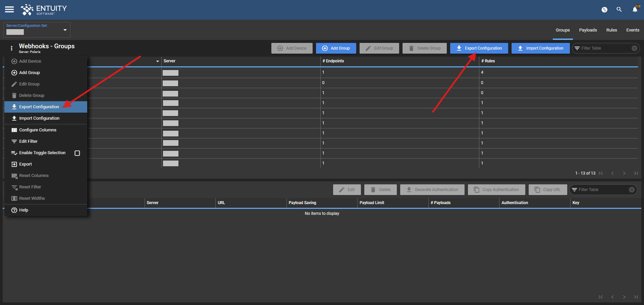Click the Export Configuration toolbar button
This screenshot has width=644, height=305.
pos(479,48)
